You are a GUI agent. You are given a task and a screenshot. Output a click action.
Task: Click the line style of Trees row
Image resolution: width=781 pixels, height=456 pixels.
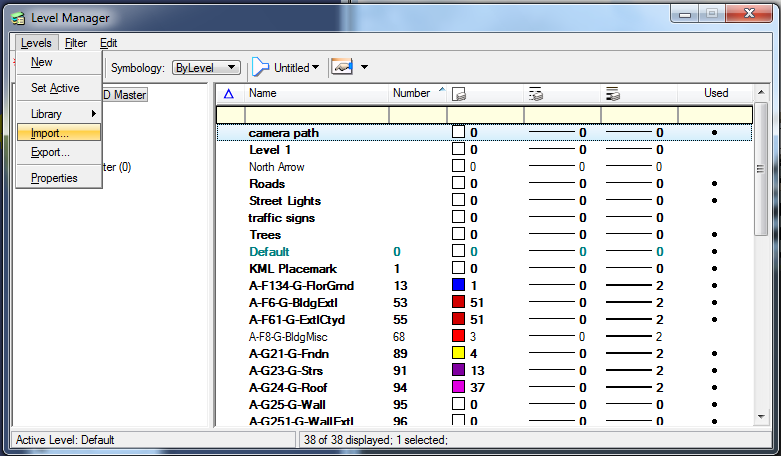coord(551,234)
